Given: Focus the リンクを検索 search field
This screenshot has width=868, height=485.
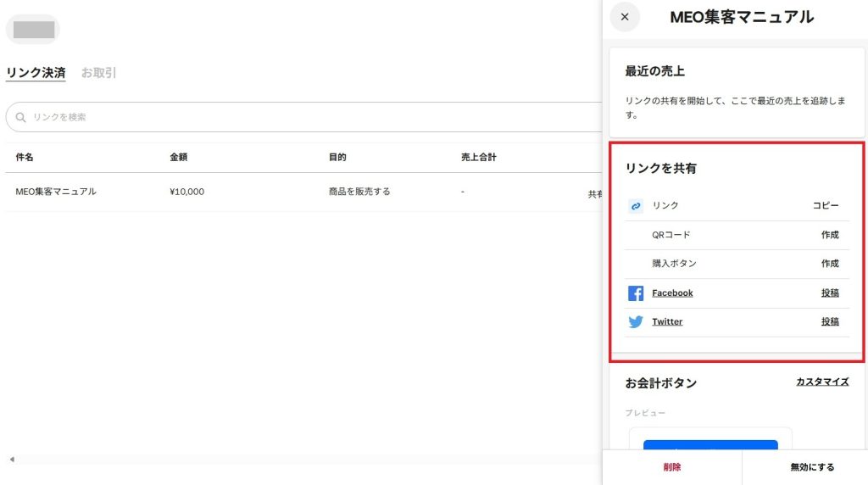Looking at the screenshot, I should click(x=304, y=117).
